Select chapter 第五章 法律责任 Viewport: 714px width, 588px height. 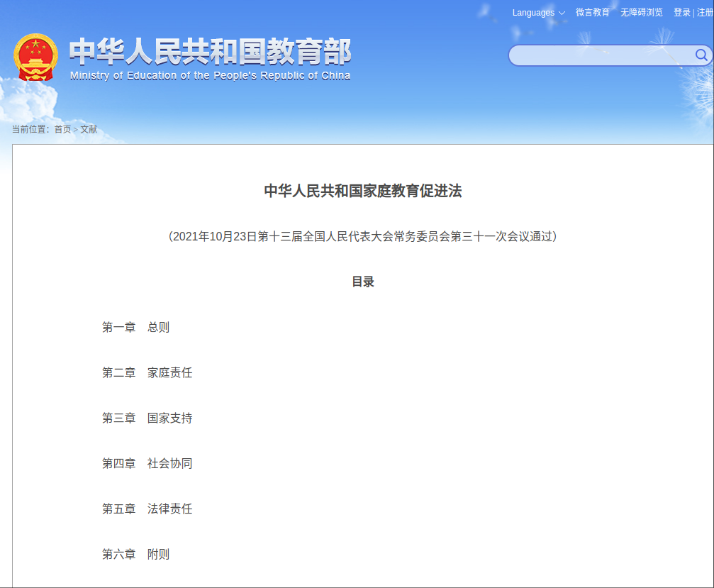(x=145, y=509)
